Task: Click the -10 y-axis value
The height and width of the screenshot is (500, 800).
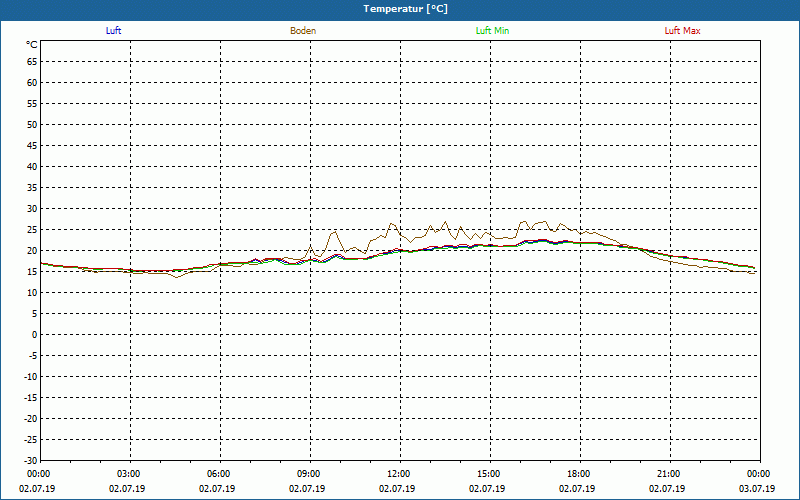Action: pyautogui.click(x=31, y=377)
